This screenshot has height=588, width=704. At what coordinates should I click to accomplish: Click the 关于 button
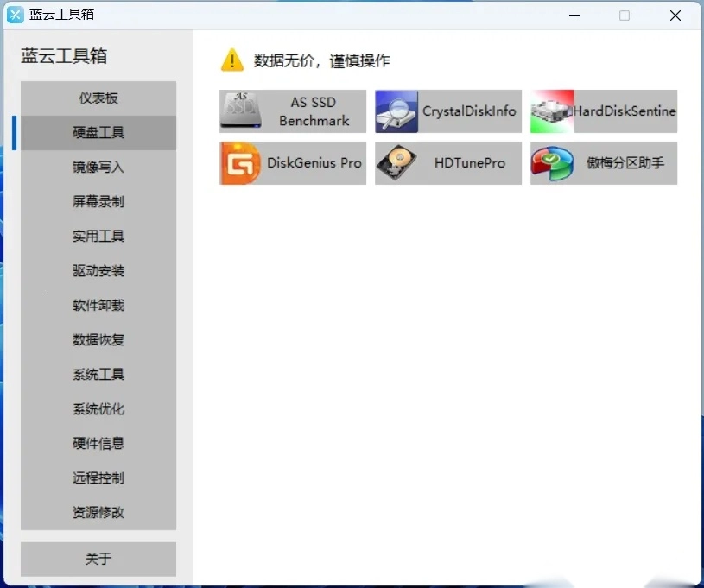click(x=98, y=560)
